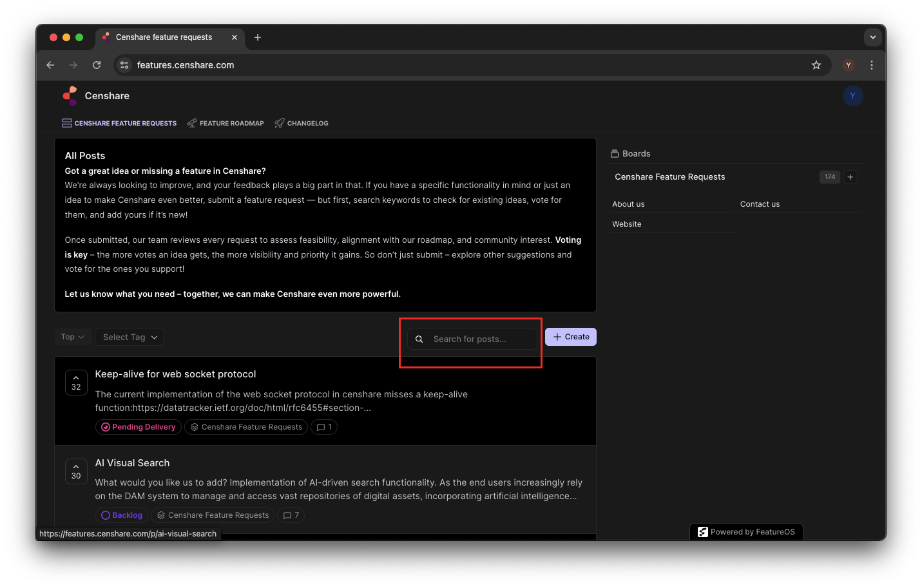Click the search magnifier icon in search field
922x588 pixels.
click(419, 338)
